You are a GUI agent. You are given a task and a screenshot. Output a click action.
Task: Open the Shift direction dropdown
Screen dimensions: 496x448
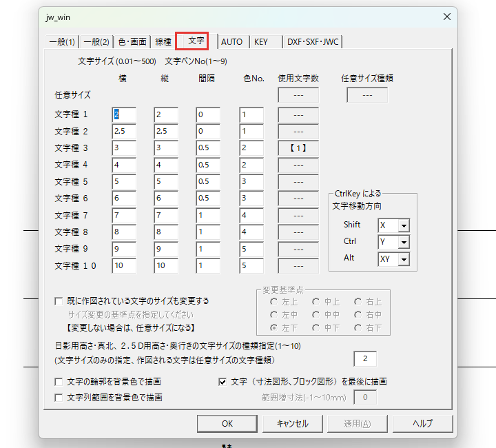[x=404, y=225]
